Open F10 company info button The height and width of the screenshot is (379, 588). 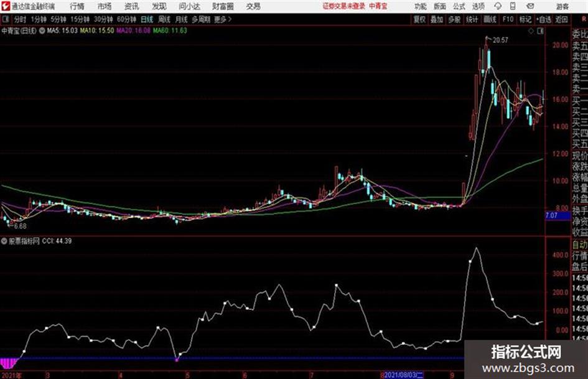pyautogui.click(x=508, y=19)
